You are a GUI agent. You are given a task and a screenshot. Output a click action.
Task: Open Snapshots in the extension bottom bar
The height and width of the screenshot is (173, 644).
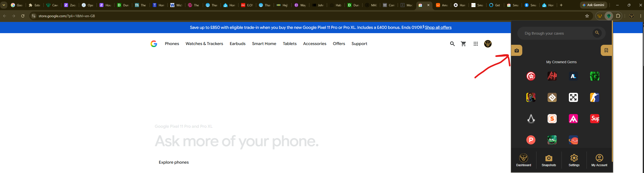tap(549, 160)
